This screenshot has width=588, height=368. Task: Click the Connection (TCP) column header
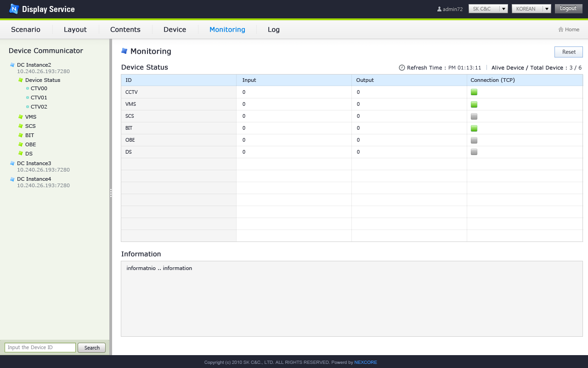tap(525, 80)
